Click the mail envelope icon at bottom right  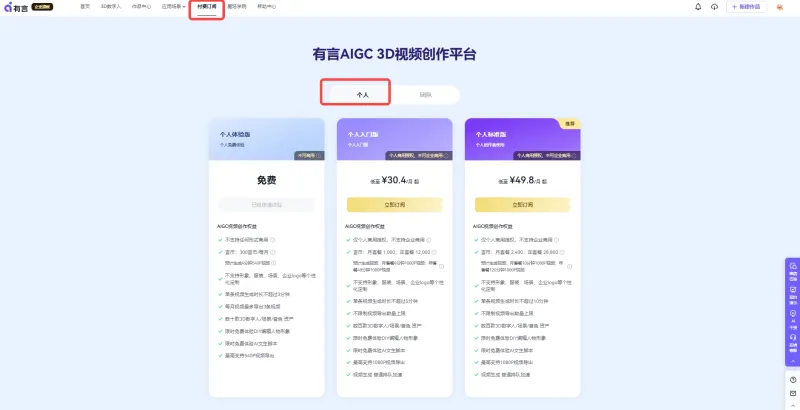[x=793, y=393]
